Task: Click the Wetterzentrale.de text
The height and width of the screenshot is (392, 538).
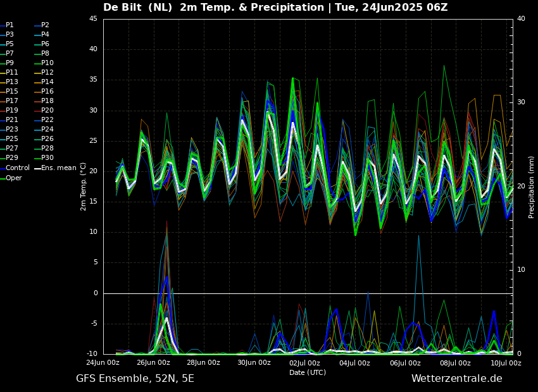Action: point(457,379)
